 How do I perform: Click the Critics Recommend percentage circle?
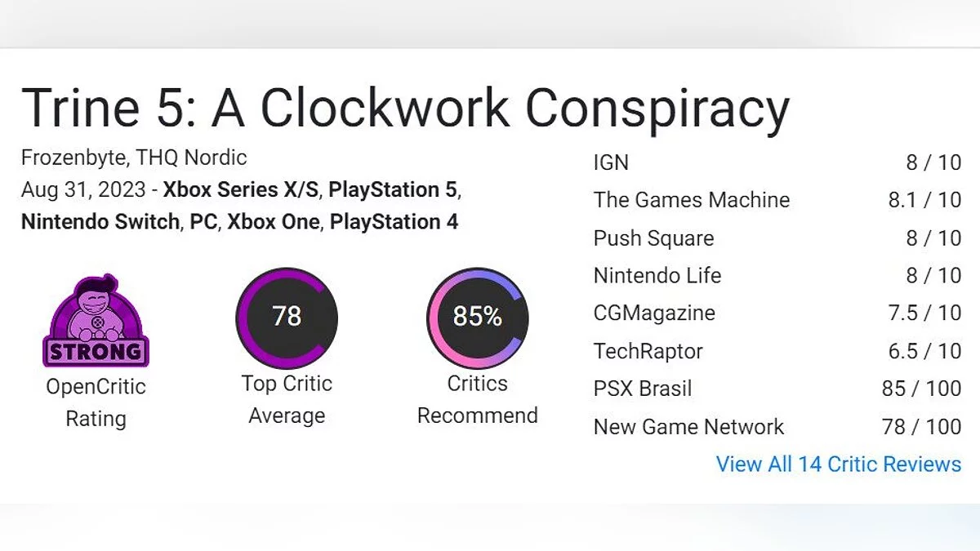pos(477,317)
